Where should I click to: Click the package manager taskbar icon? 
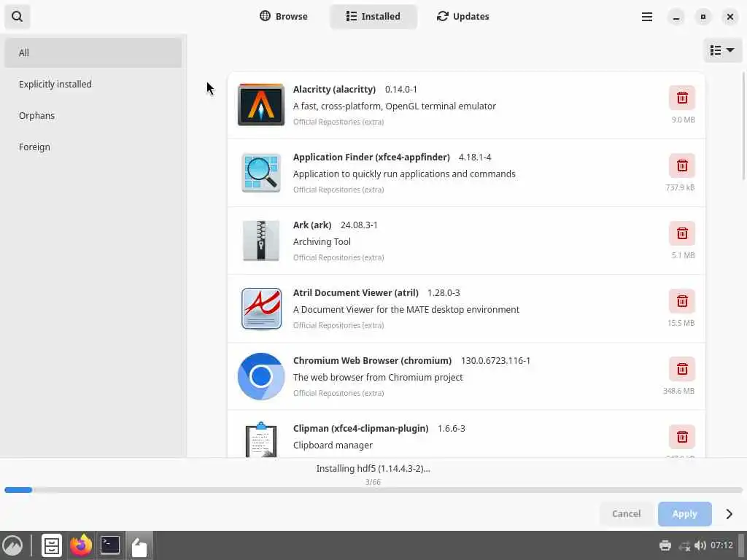coord(139,546)
